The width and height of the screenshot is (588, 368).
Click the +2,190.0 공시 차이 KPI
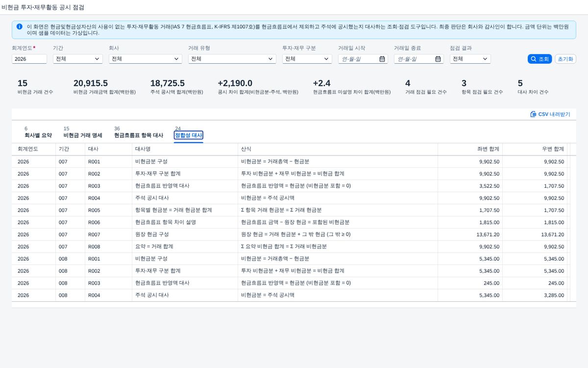(258, 87)
